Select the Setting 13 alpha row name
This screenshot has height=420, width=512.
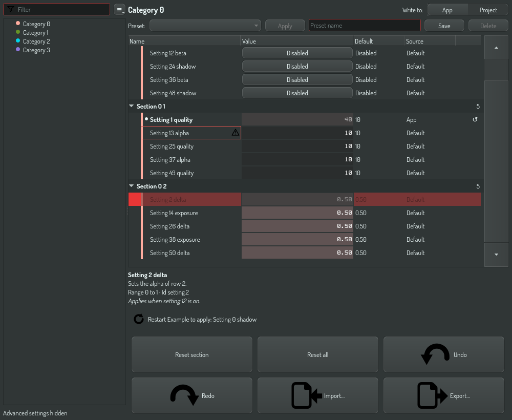pos(169,133)
